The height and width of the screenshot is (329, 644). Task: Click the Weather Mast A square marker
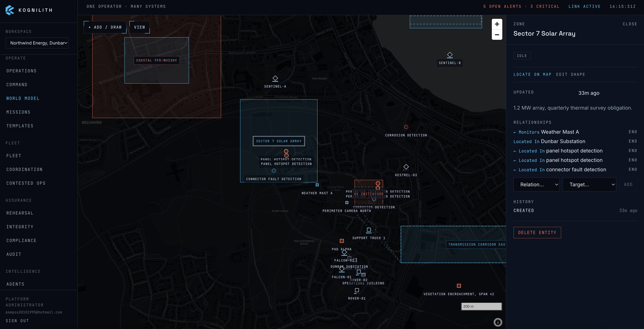click(x=317, y=185)
